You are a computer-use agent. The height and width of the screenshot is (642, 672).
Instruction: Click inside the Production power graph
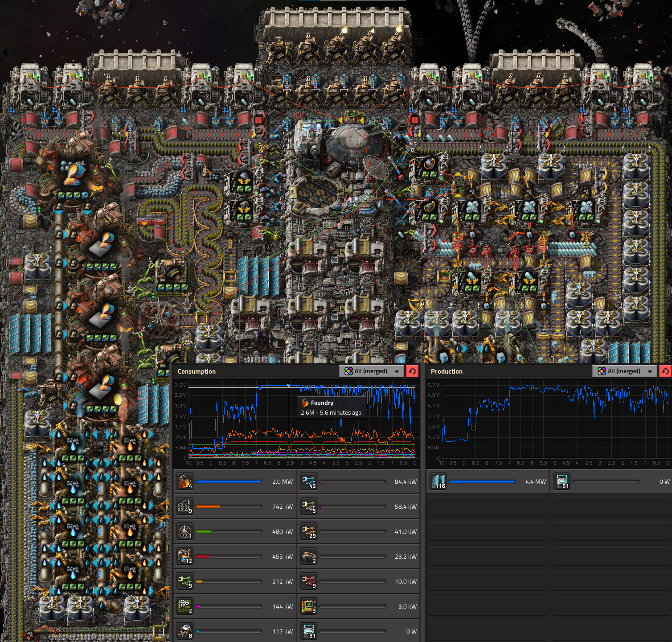(555, 421)
